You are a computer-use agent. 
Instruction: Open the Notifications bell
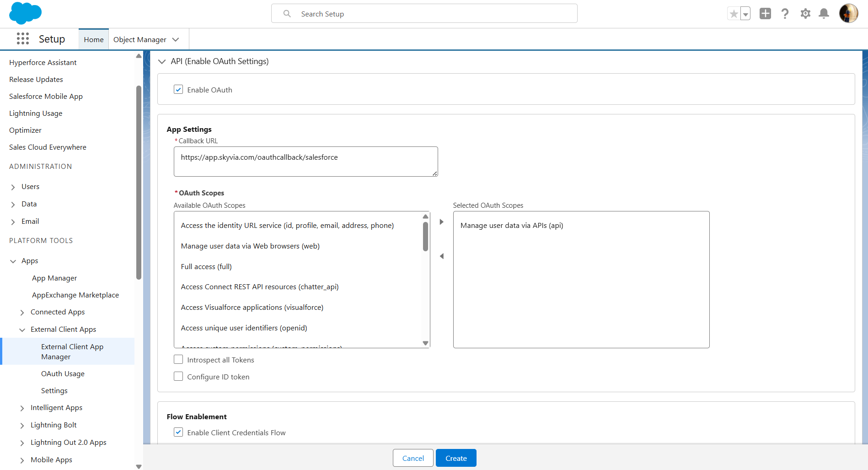pyautogui.click(x=824, y=14)
